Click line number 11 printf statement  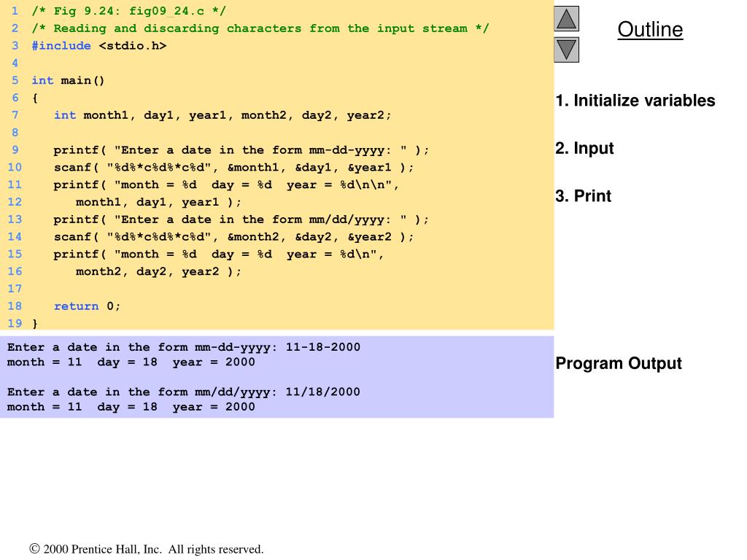click(226, 184)
